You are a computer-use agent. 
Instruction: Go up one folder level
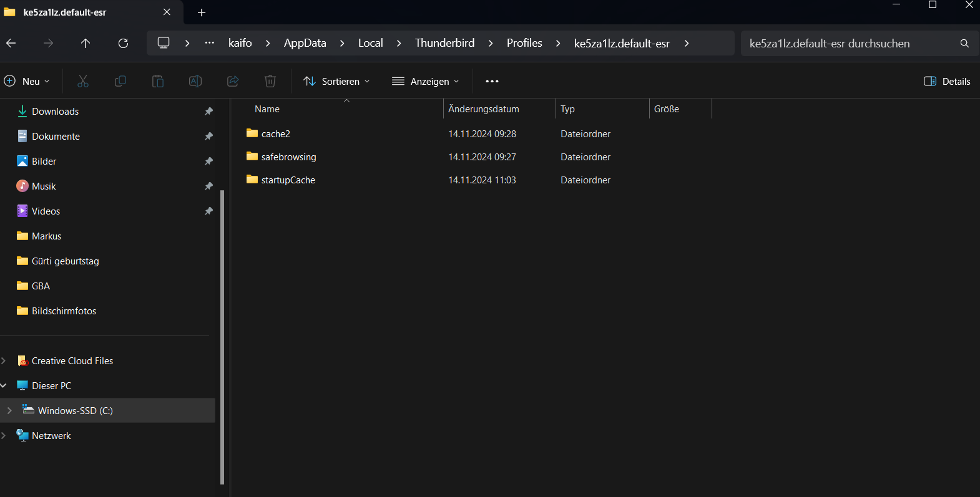coord(86,43)
